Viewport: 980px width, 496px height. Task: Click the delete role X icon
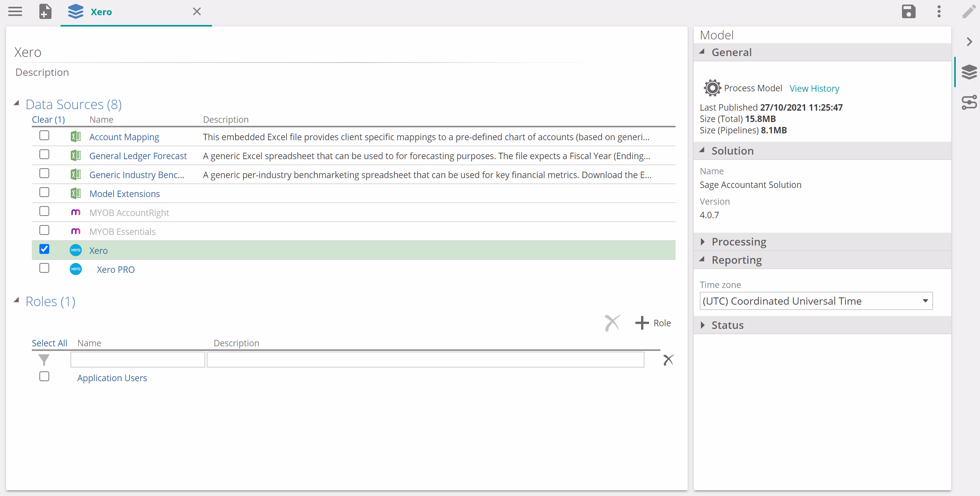pyautogui.click(x=612, y=323)
